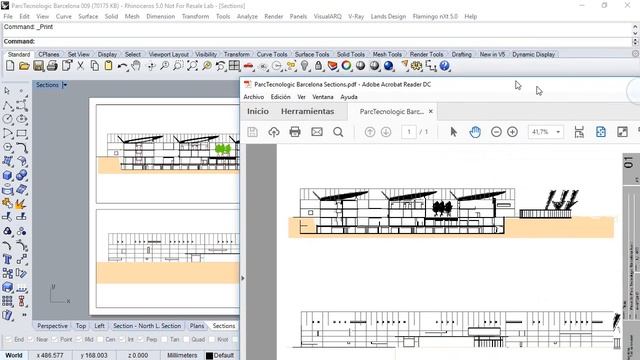640x360 pixels.
Task: Open the Acrobat zoom percentage dropdown
Action: coord(558,132)
